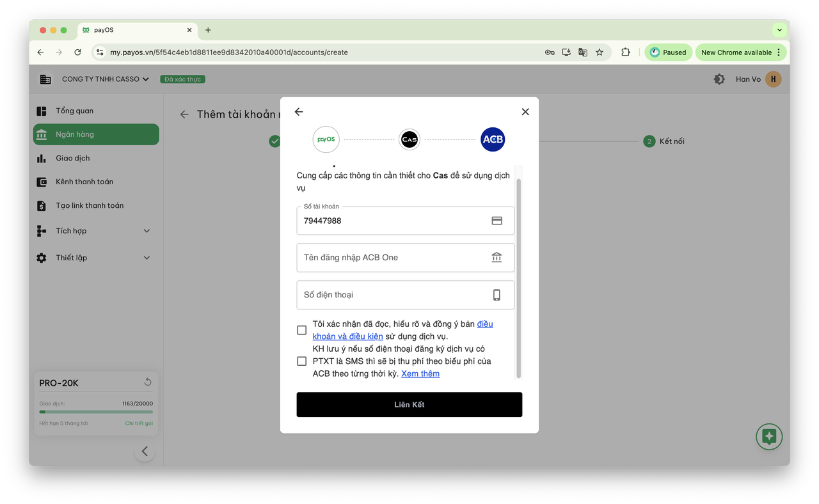Click the refresh icon in PRO-20K card

click(148, 382)
